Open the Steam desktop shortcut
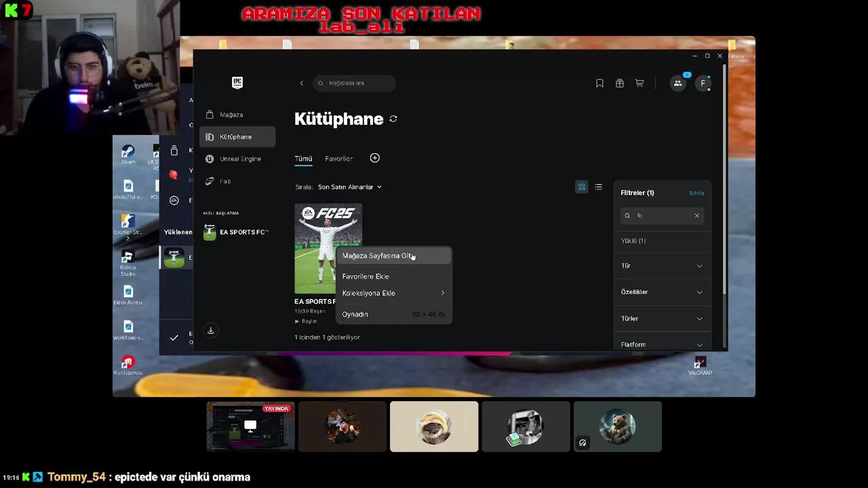Image resolution: width=868 pixels, height=488 pixels. pos(128,154)
